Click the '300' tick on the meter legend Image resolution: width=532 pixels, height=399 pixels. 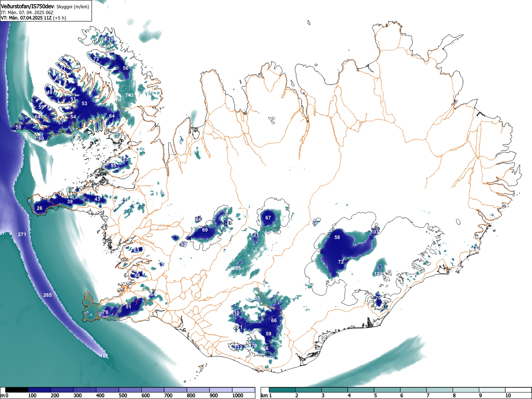77,396
